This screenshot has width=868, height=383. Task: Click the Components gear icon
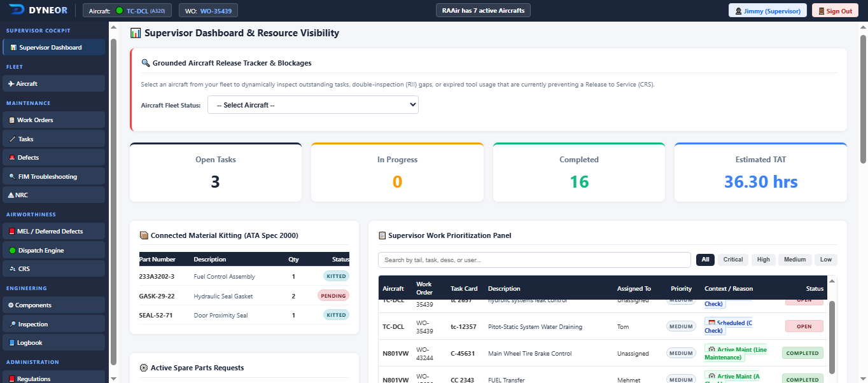(x=11, y=305)
